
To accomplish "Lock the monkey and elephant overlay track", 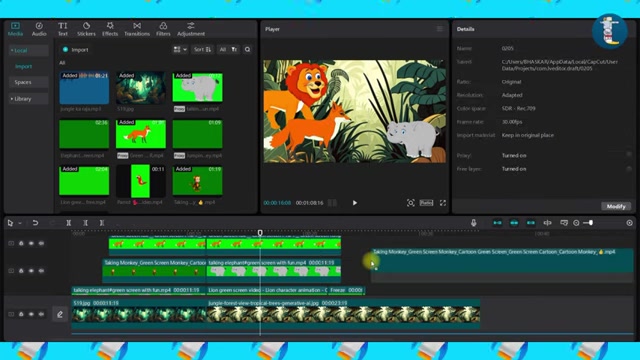I will point(21,271).
